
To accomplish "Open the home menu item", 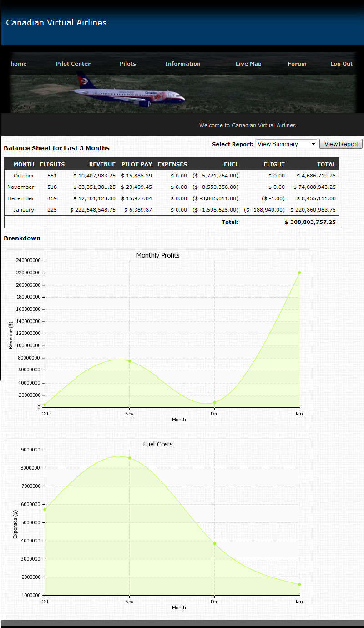I will [19, 64].
